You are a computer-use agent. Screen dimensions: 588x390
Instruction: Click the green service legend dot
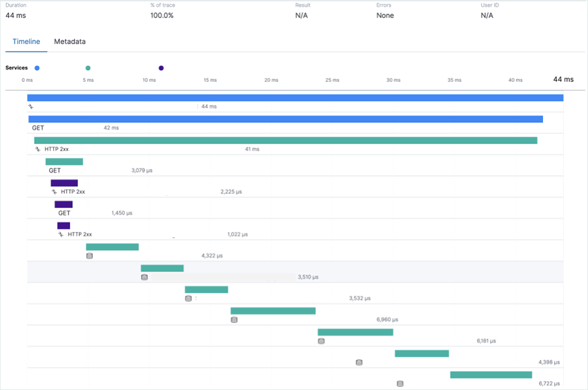(88, 68)
